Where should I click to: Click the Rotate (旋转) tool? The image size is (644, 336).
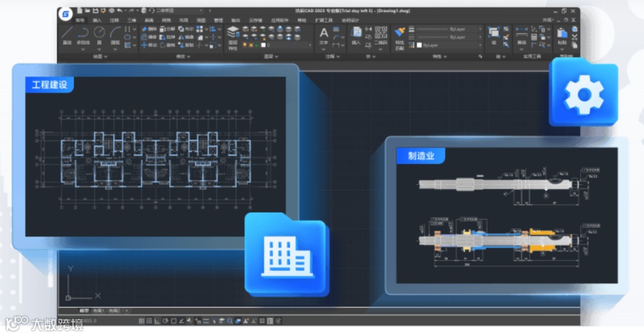pyautogui.click(x=168, y=45)
